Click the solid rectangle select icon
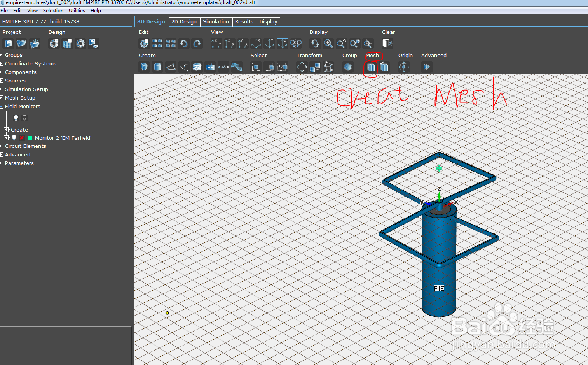 (x=256, y=67)
